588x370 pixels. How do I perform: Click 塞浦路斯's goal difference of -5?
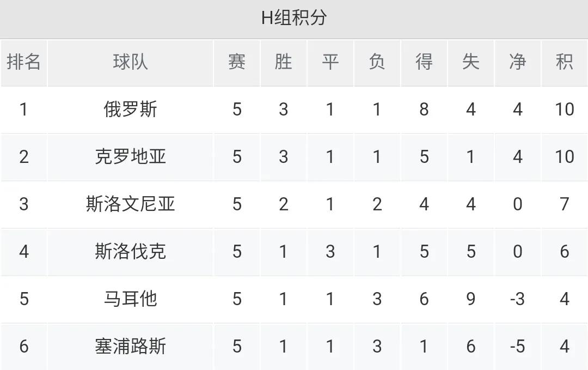[x=517, y=346]
